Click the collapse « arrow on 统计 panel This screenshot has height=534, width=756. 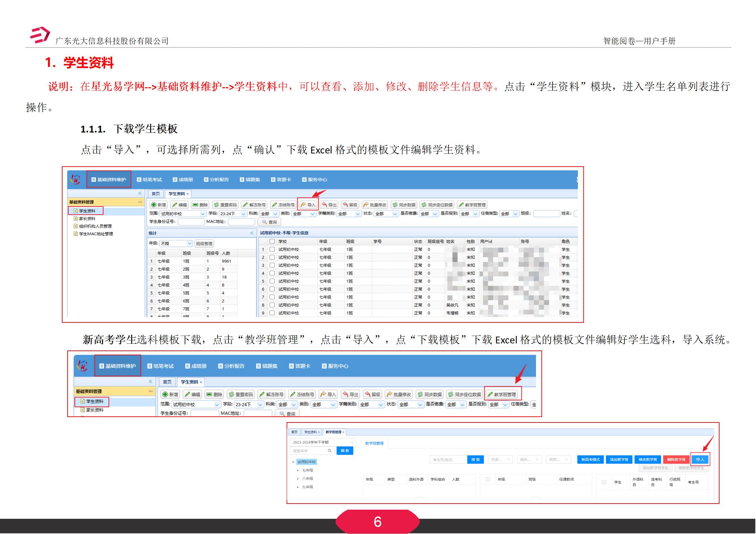pos(252,233)
